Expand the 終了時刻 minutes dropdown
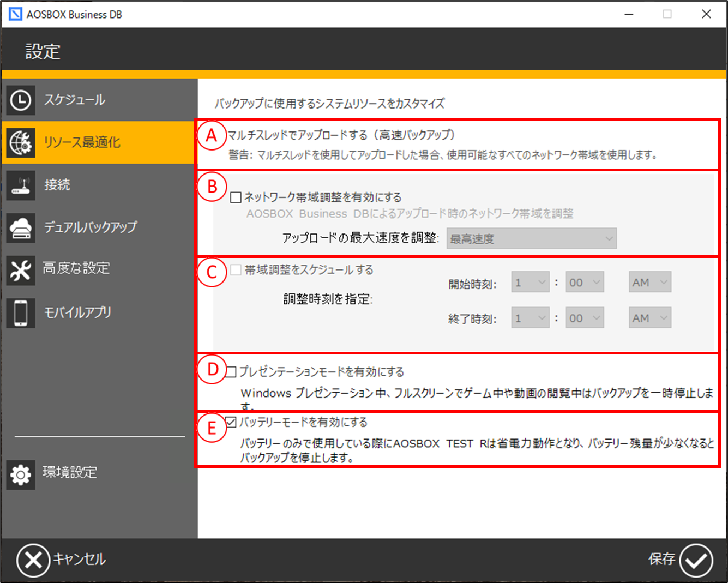Image resolution: width=728 pixels, height=583 pixels. (x=585, y=318)
